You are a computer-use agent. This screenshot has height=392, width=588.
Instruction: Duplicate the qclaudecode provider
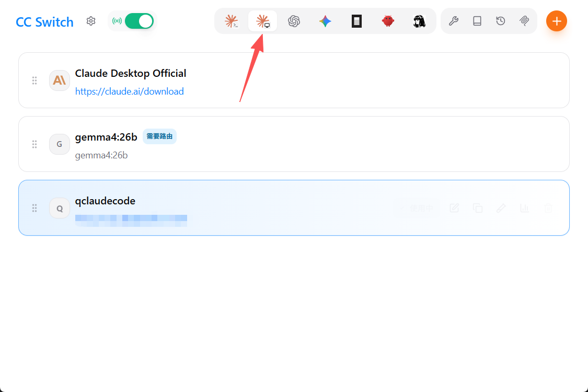pyautogui.click(x=477, y=208)
